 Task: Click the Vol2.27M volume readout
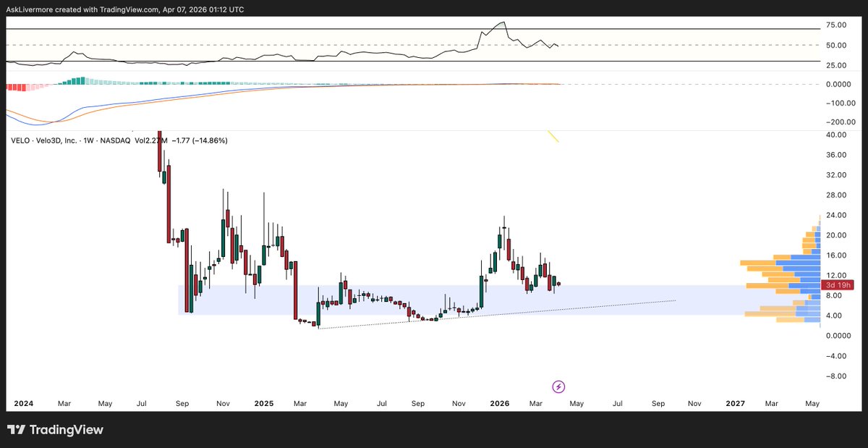[153, 140]
